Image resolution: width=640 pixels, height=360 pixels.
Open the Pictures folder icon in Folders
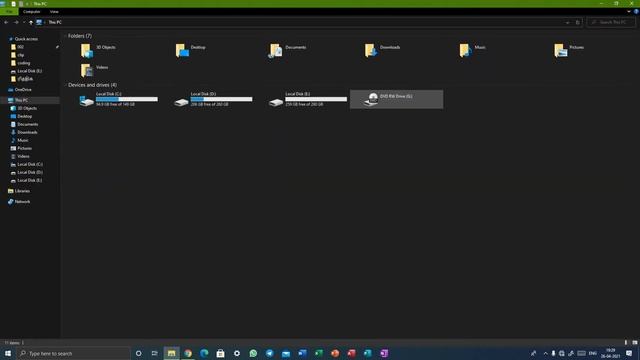[561, 51]
